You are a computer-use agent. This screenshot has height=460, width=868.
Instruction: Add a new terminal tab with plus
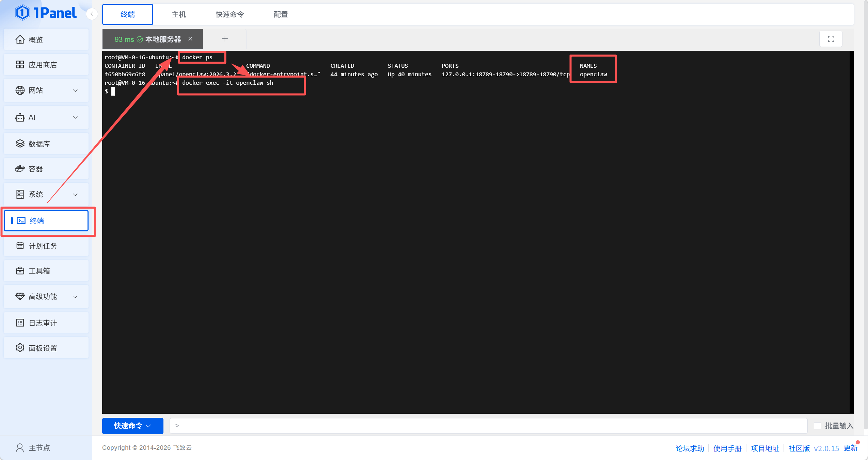pos(225,39)
